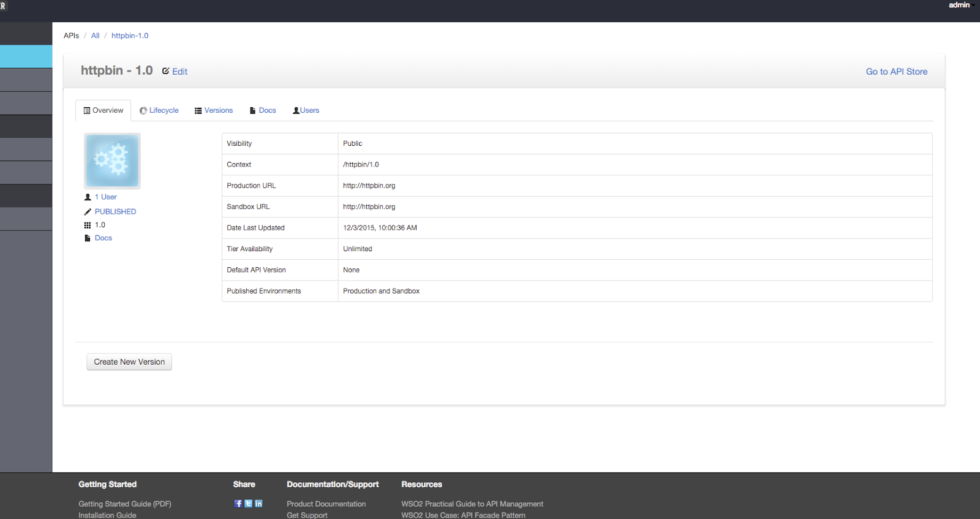Switch to the Overview tab
Image resolution: width=980 pixels, height=519 pixels.
pos(103,110)
